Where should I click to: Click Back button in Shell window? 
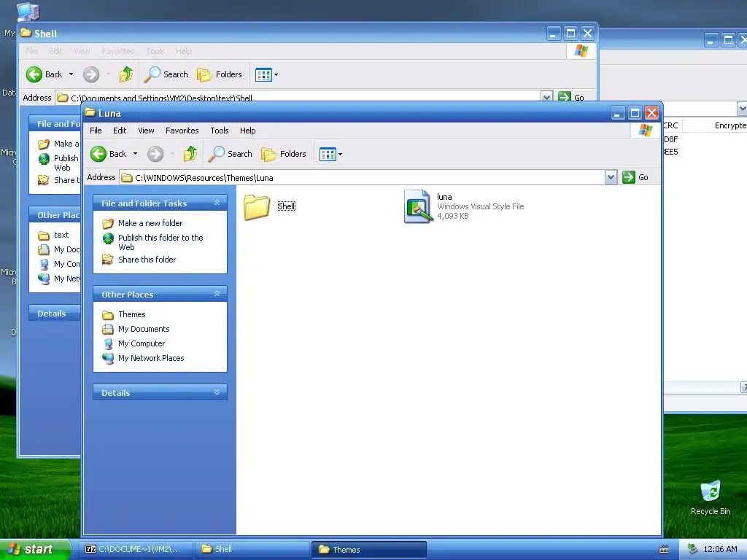coord(44,74)
